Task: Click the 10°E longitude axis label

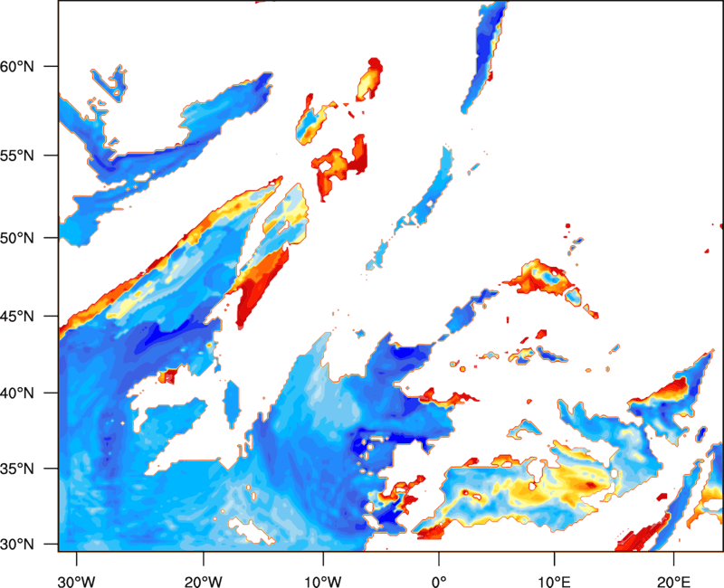Action: coord(555,582)
